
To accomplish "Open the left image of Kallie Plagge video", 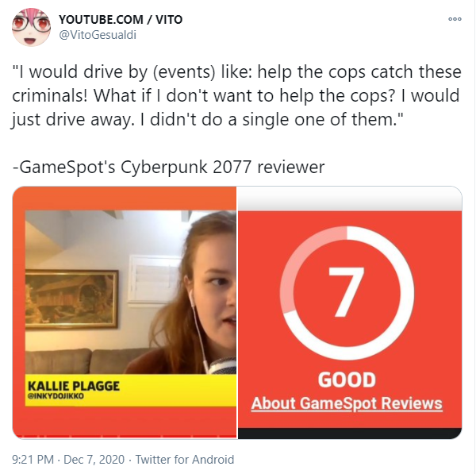I will pyautogui.click(x=125, y=312).
